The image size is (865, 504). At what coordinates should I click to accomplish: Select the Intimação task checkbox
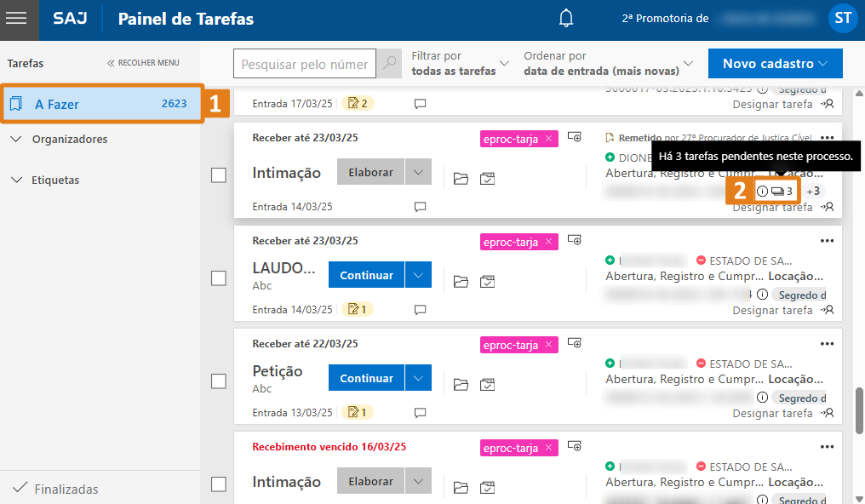[219, 176]
